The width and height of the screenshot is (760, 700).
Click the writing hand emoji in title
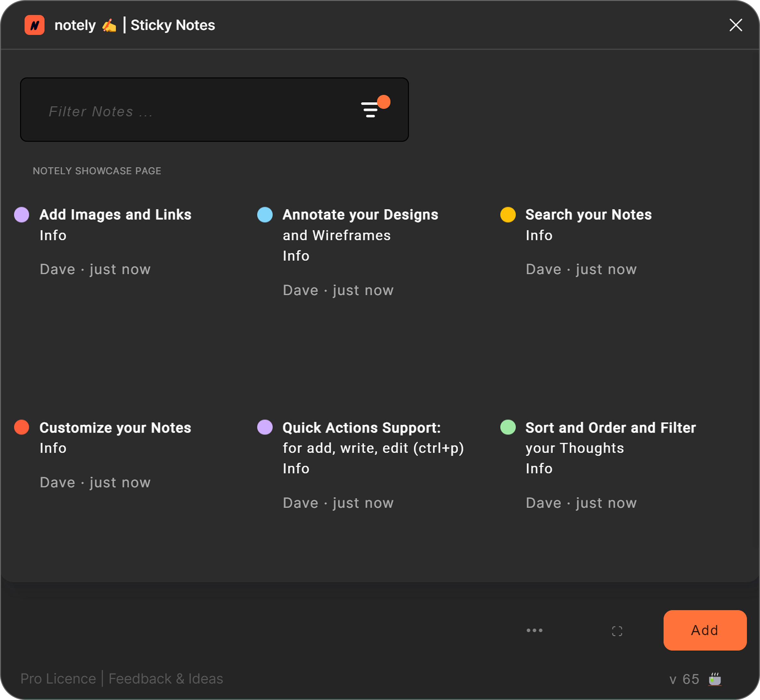pos(109,25)
